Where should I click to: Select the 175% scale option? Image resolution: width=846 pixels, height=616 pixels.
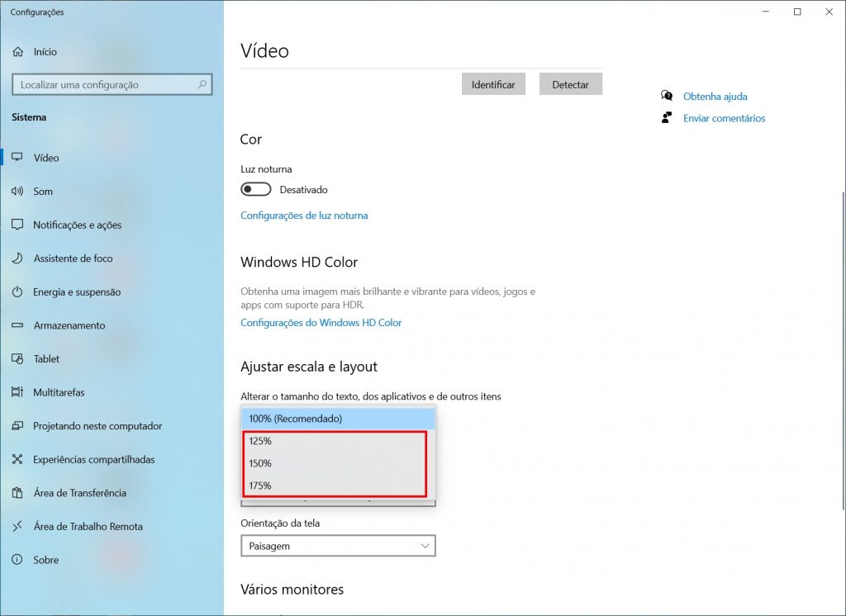[338, 486]
